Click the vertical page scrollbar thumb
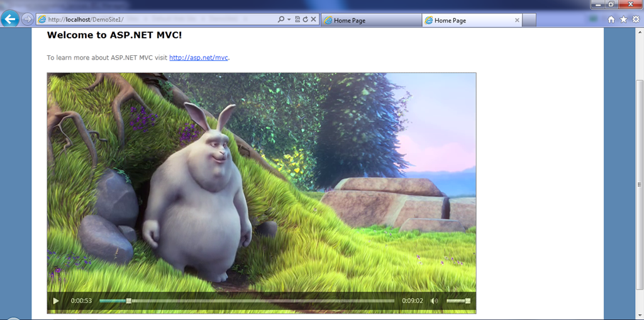This screenshot has width=644, height=320. click(x=640, y=184)
